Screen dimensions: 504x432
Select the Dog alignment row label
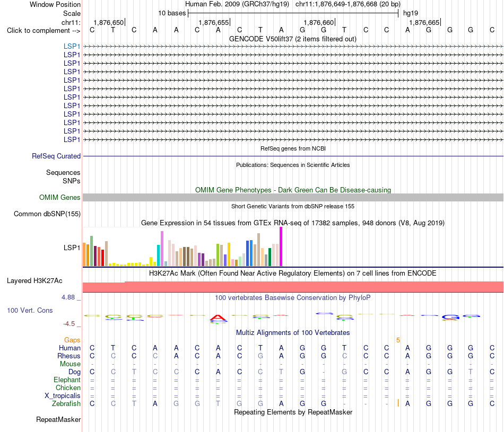75,372
